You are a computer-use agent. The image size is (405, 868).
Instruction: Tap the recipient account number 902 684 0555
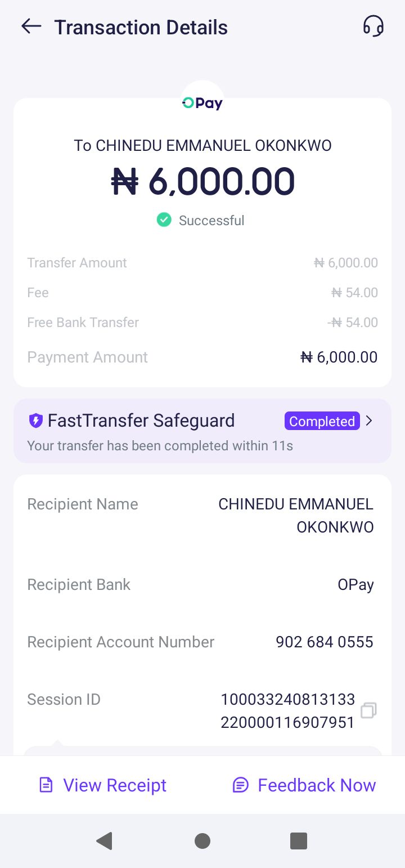(324, 642)
